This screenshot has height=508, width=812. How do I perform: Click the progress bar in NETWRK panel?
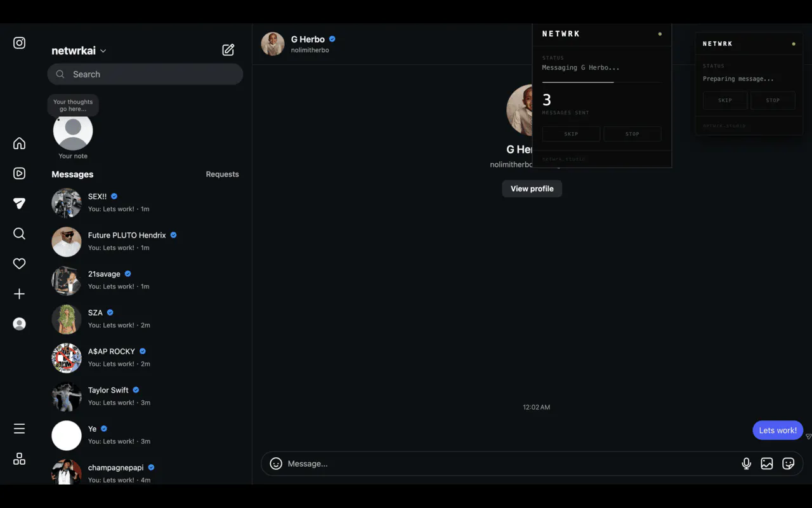pyautogui.click(x=601, y=83)
